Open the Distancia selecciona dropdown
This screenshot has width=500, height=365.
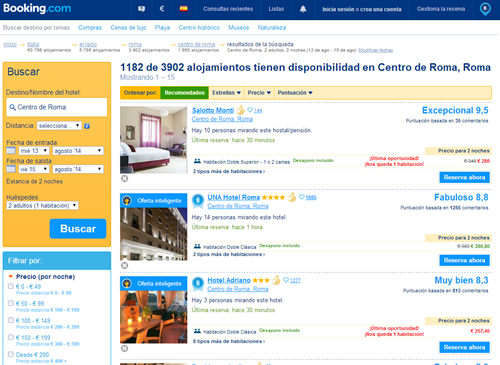point(59,126)
